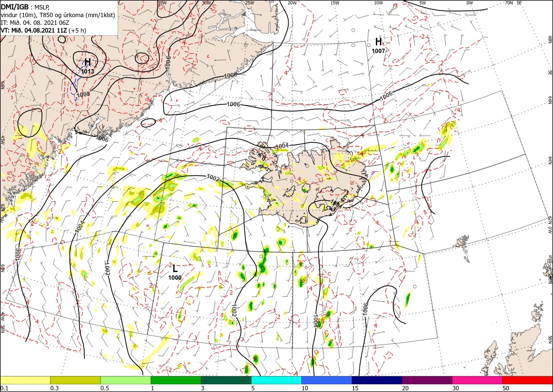Screen dimensions: 553x392
Task: Click the "1004" isobar label north of Iceland
Action: (282, 146)
